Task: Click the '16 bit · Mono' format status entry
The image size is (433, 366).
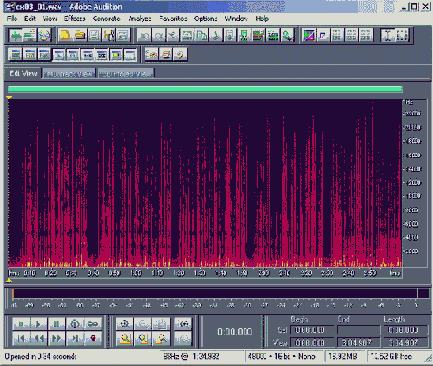Action: pos(281,356)
